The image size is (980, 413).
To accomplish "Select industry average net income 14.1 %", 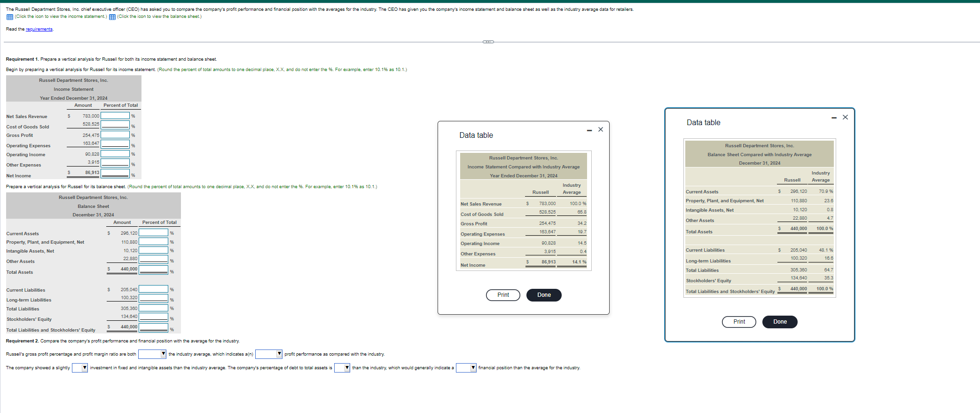I will [579, 262].
